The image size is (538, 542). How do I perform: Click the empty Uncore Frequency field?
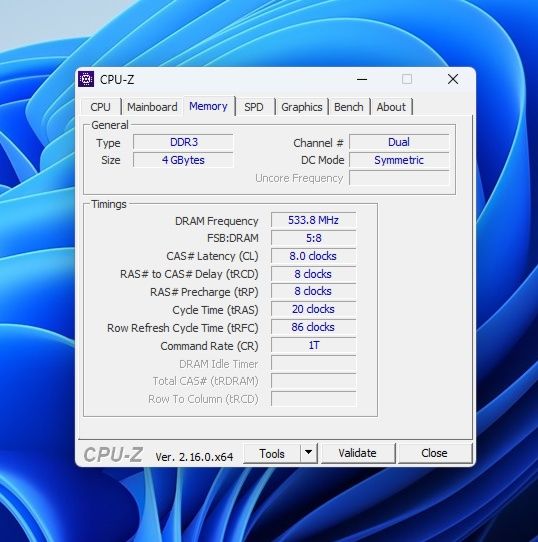399,178
